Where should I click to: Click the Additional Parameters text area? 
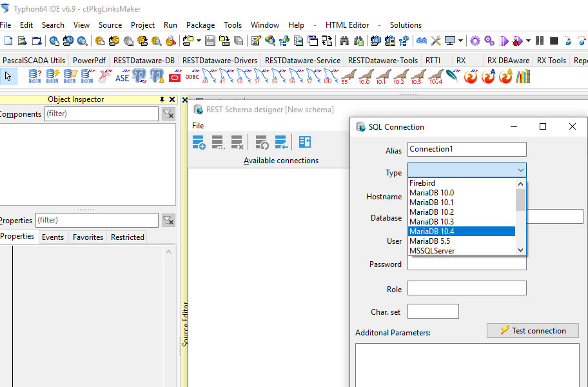[467, 365]
